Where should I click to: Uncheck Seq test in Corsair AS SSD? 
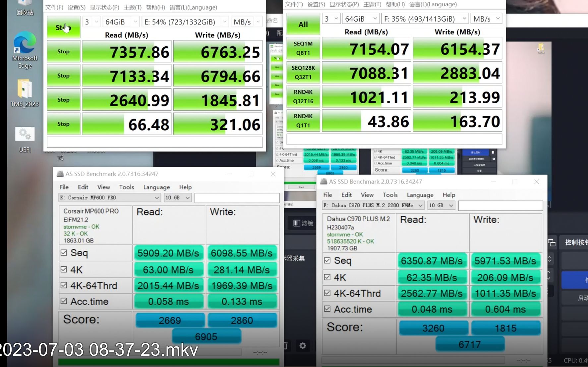(64, 253)
